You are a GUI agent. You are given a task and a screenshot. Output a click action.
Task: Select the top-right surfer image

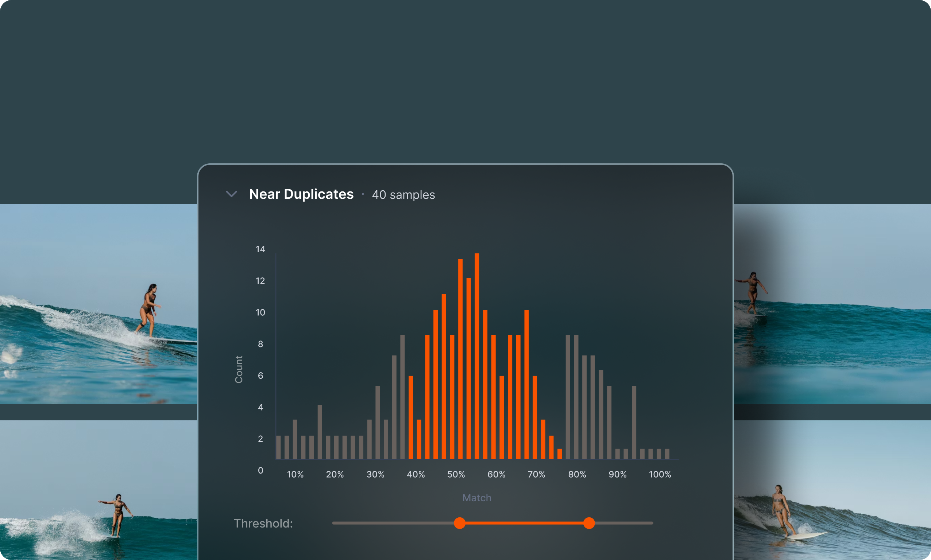[832, 304]
